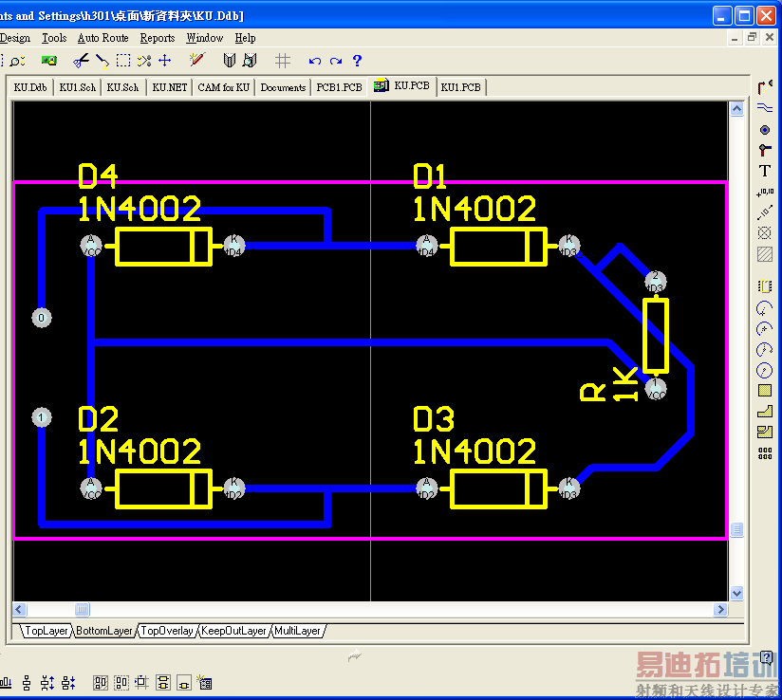
Task: Click the vertical scrollbar down arrow
Action: point(736,594)
